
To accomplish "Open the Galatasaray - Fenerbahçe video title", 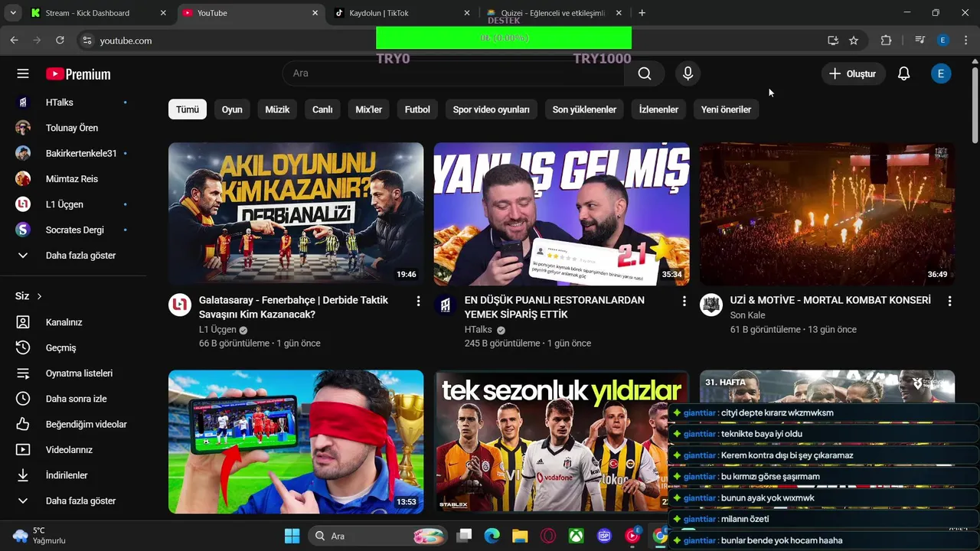I will pyautogui.click(x=293, y=308).
